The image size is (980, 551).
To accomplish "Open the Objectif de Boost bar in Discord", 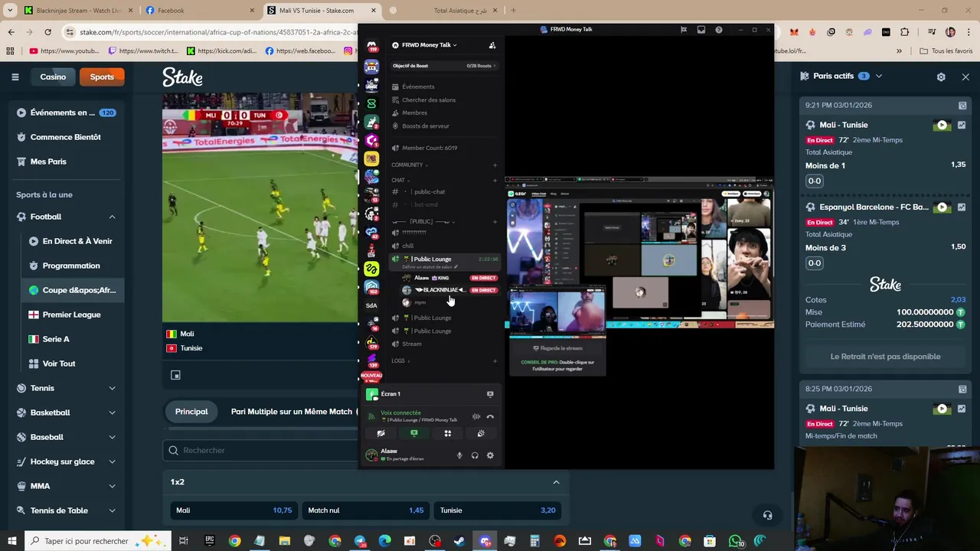I will [443, 66].
